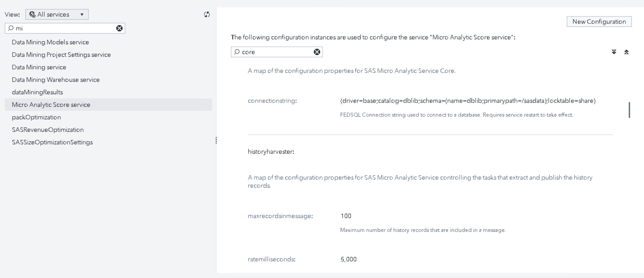Click the New Configuration button
Screen dimensions: 644x278
[x=599, y=21]
